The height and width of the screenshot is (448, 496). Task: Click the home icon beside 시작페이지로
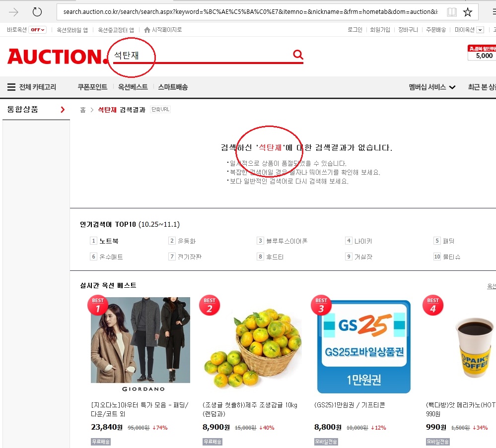tap(147, 30)
